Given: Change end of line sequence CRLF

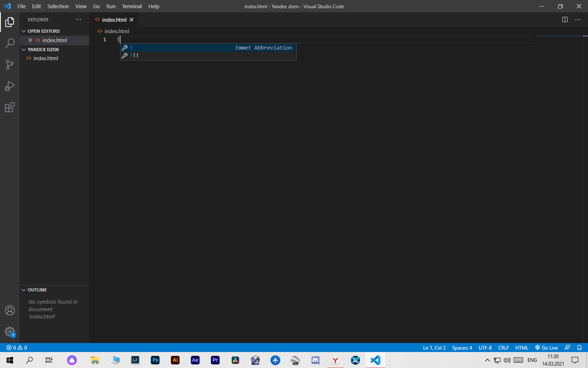Looking at the screenshot, I should coord(504,347).
